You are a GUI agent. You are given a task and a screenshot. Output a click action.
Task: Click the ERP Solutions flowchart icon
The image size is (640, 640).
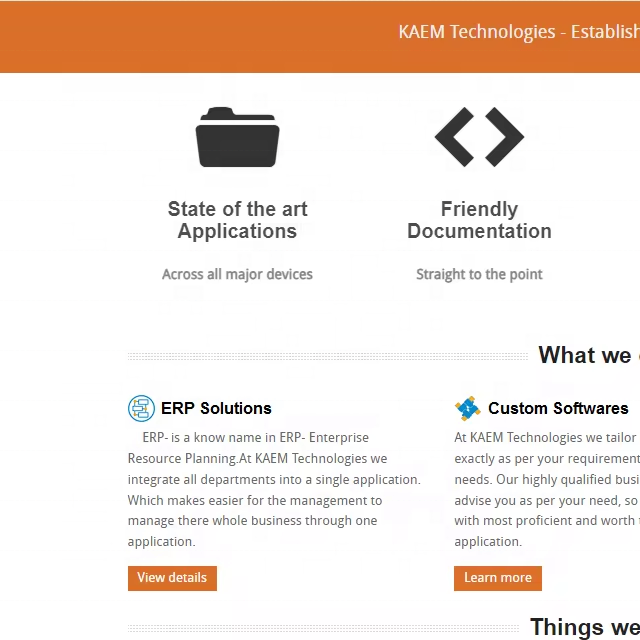pyautogui.click(x=141, y=408)
